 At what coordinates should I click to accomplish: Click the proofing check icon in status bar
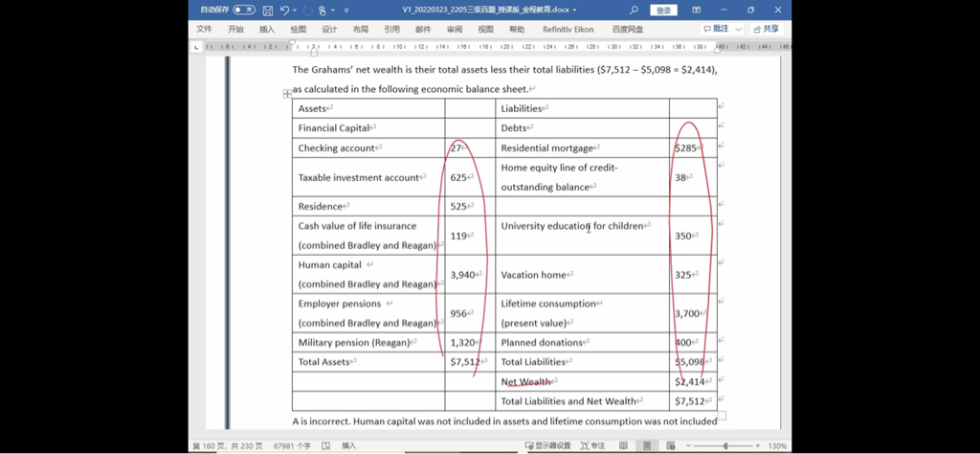click(325, 446)
